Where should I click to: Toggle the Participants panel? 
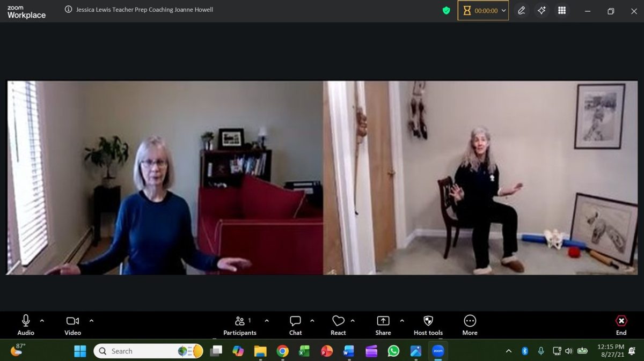(240, 325)
